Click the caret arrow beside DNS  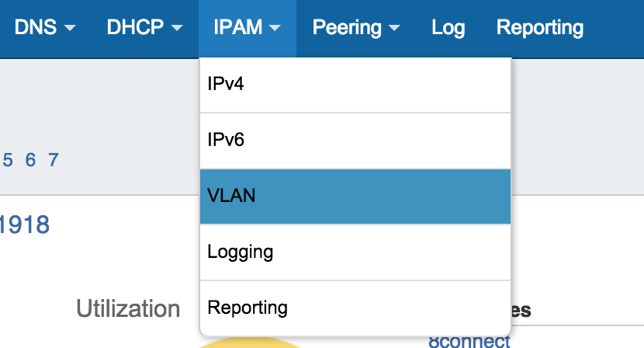[x=70, y=29]
